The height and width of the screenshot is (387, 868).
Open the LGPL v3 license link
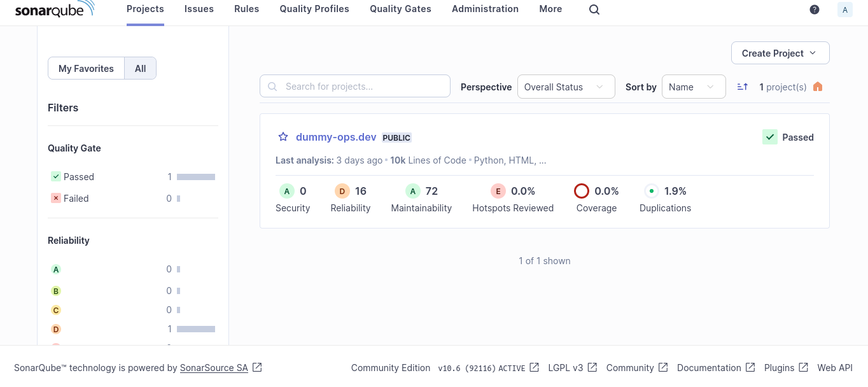[x=566, y=368]
